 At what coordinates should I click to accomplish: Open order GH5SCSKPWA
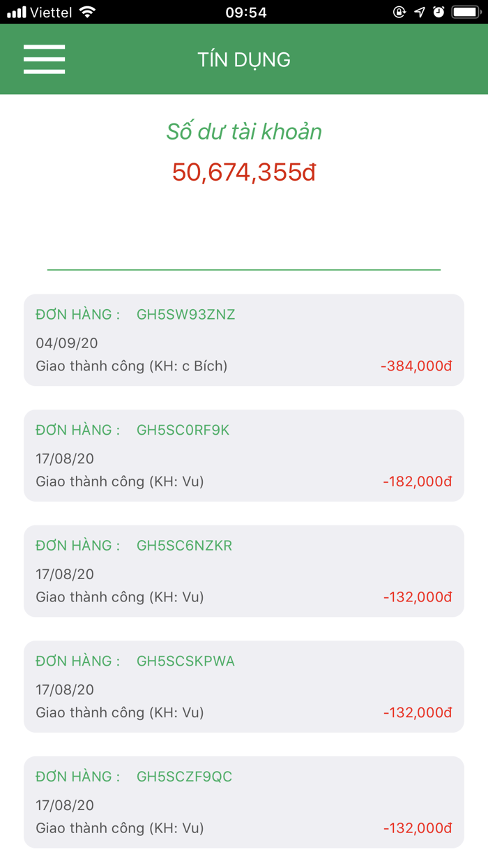click(x=244, y=687)
